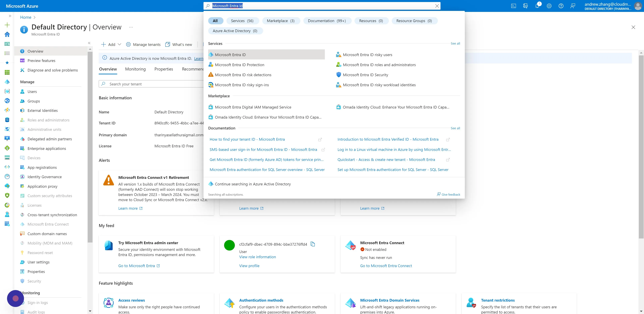Open Enterprise applications menu item
The height and width of the screenshot is (314, 644).
pyautogui.click(x=51, y=148)
